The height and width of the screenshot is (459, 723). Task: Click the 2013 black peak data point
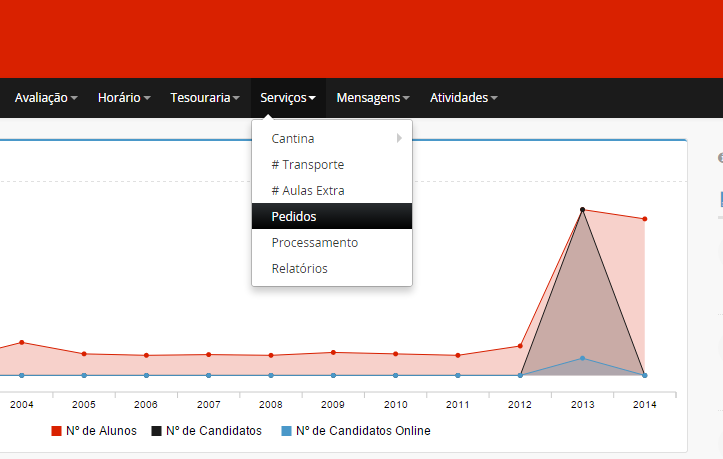pyautogui.click(x=582, y=209)
